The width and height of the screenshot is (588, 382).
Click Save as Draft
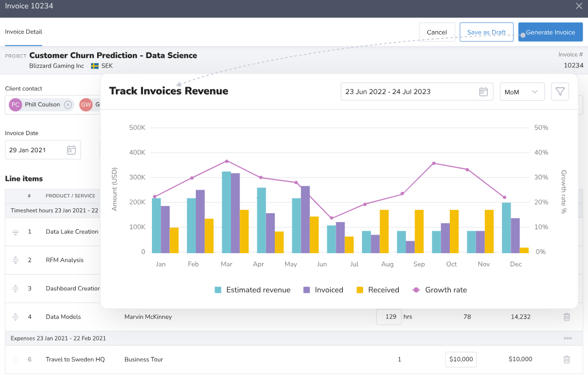point(486,32)
